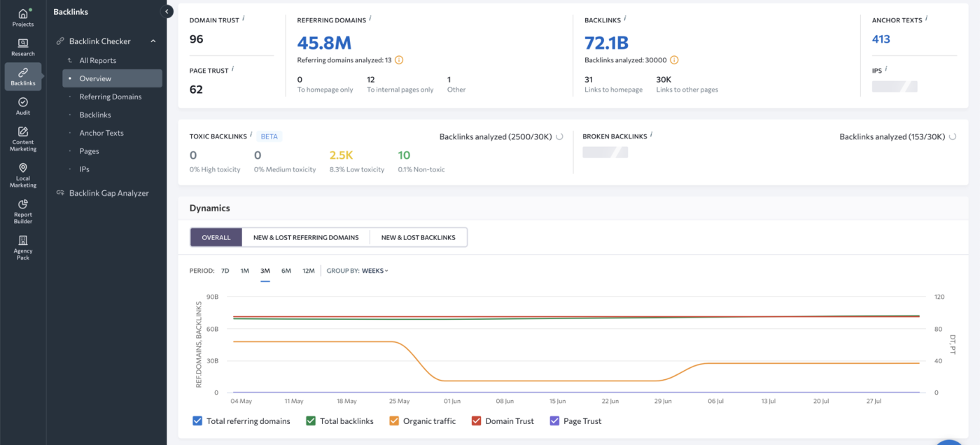Open the Content Marketing pencil icon
This screenshot has width=980, height=445.
click(x=23, y=132)
